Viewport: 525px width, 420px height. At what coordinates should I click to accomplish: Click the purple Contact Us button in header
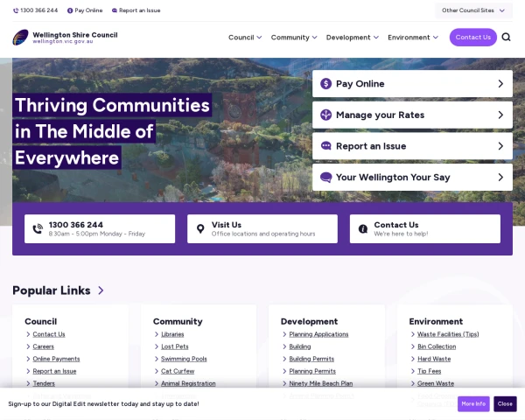coord(472,37)
